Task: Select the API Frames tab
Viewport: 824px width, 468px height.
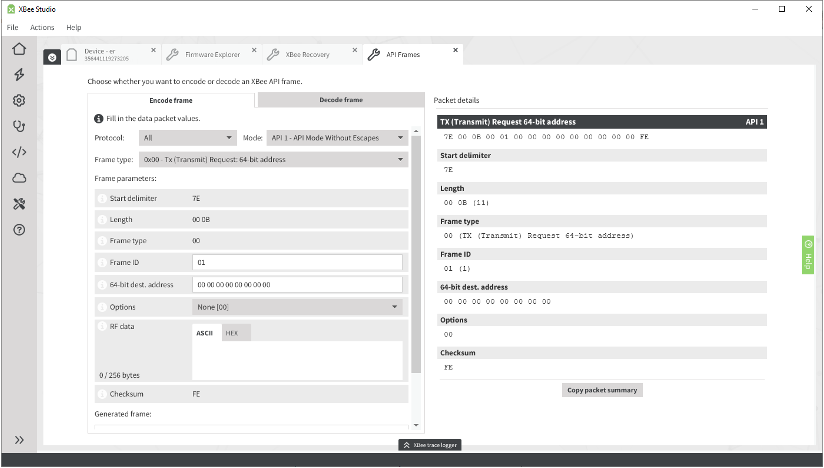Action: pyautogui.click(x=413, y=55)
